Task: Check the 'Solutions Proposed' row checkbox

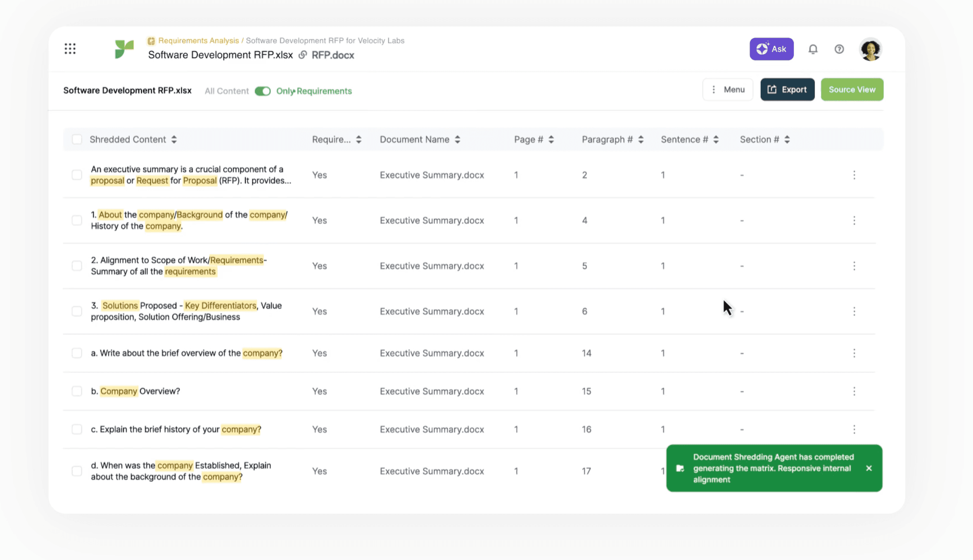Action: click(77, 311)
